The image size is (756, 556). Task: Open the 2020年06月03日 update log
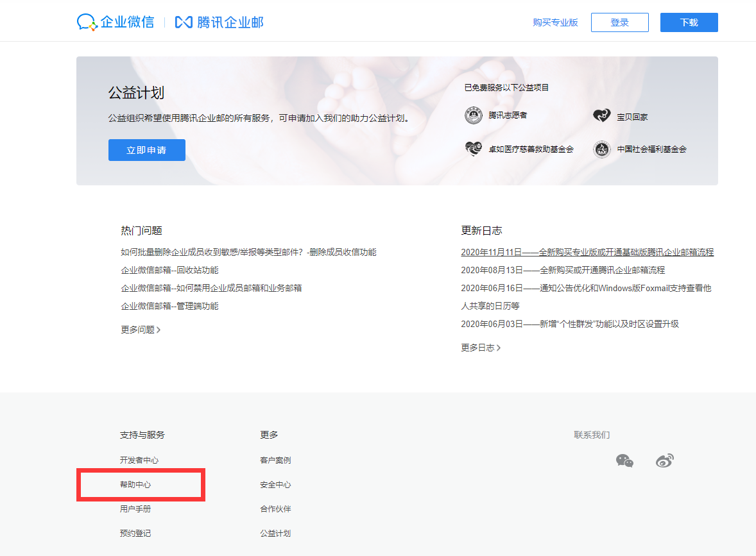pyautogui.click(x=570, y=324)
